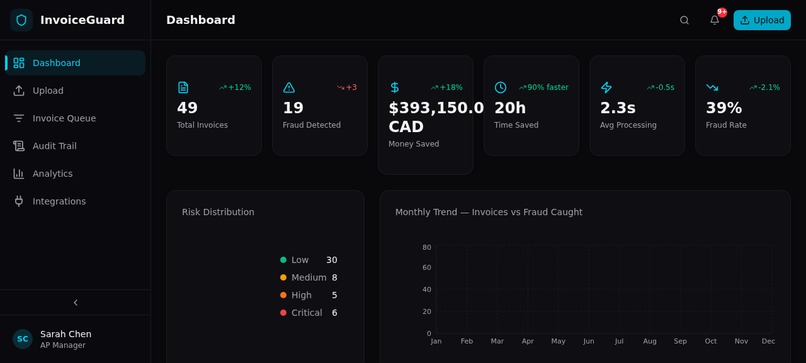
Task: Click the green Low risk dot
Action: (283, 260)
